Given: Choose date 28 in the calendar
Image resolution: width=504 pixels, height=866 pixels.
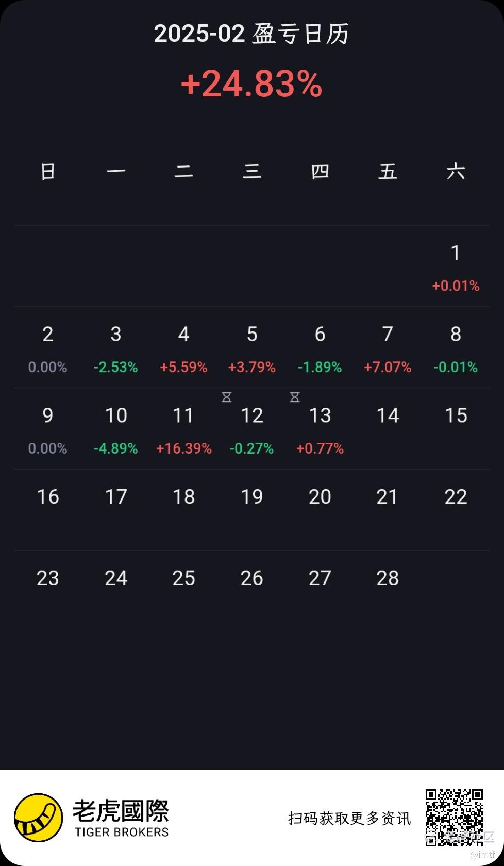Looking at the screenshot, I should (x=388, y=578).
